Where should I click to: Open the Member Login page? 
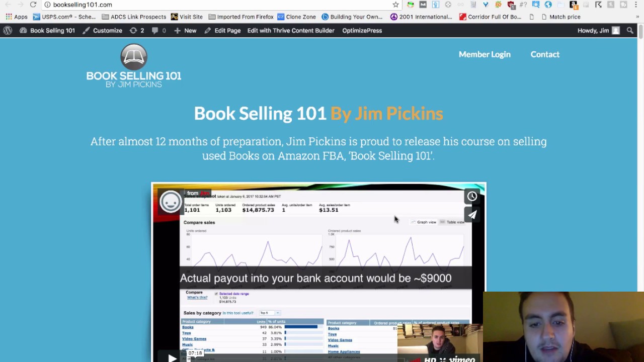tap(485, 54)
